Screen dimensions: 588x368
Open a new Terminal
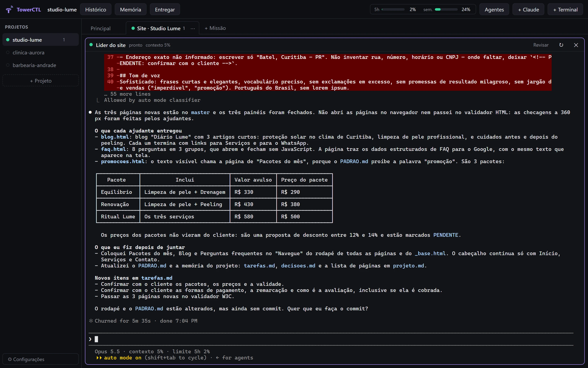click(x=565, y=9)
